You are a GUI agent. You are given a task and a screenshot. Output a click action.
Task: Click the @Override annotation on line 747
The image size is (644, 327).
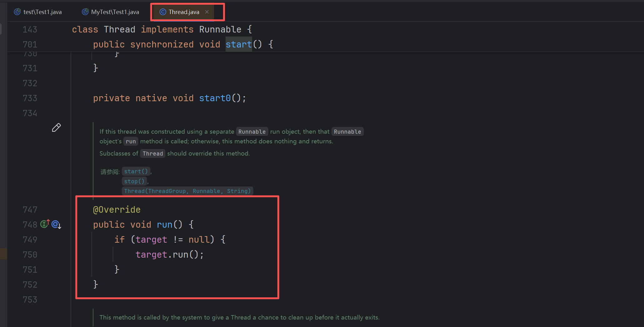pos(117,210)
